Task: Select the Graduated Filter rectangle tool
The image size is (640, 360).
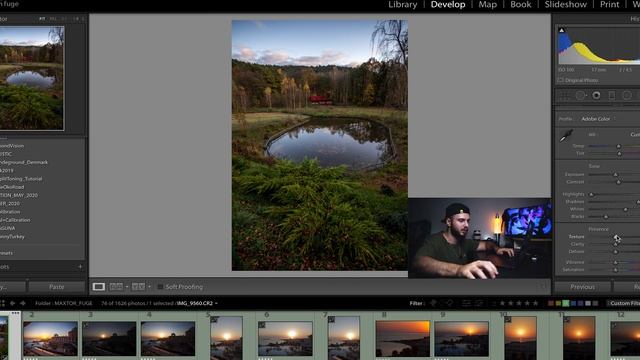Action: (x=612, y=96)
